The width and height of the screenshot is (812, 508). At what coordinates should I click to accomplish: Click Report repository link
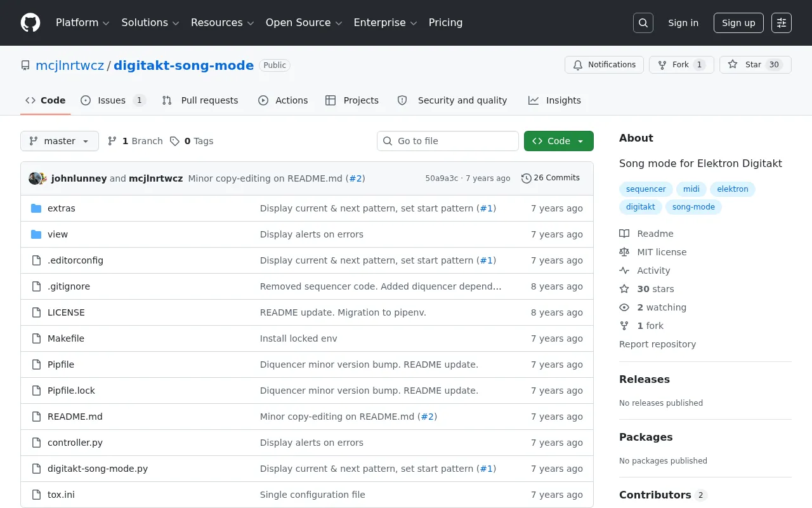pyautogui.click(x=657, y=344)
